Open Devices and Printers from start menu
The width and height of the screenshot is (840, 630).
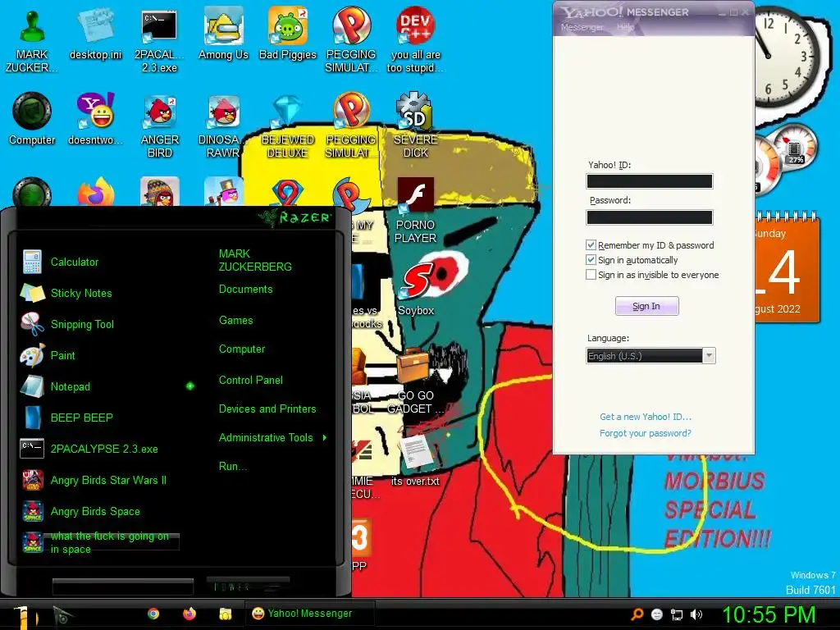267,409
